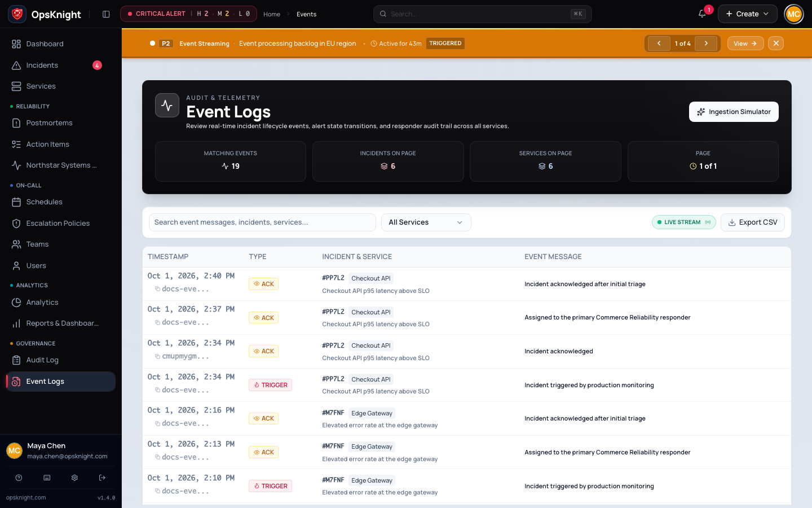
Task: Focus the event messages search field
Action: (262, 222)
